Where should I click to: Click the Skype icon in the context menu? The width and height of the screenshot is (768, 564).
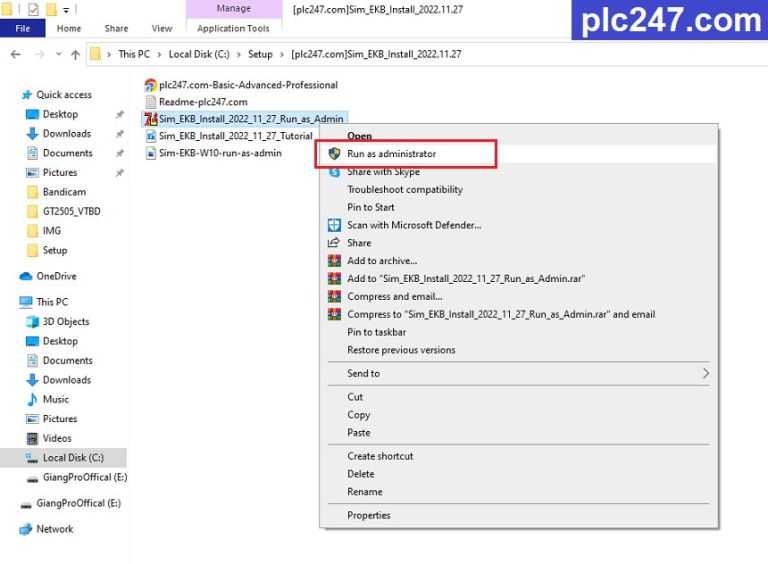334,172
